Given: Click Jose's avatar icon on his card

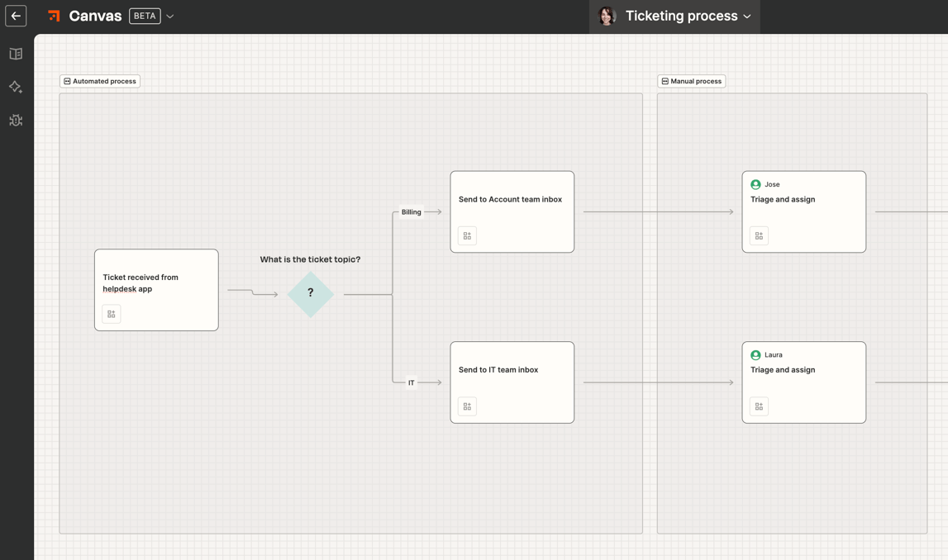Looking at the screenshot, I should coord(755,183).
